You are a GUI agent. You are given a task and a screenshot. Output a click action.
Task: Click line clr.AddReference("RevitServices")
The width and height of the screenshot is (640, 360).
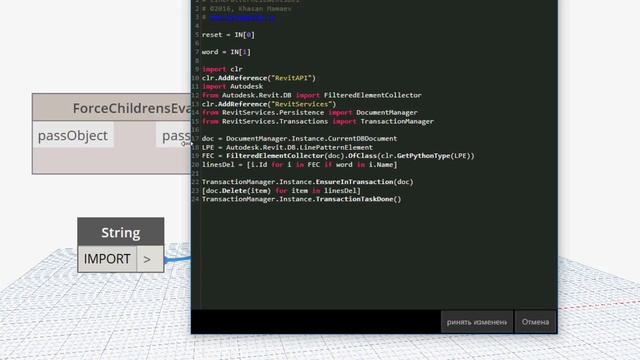coord(269,104)
